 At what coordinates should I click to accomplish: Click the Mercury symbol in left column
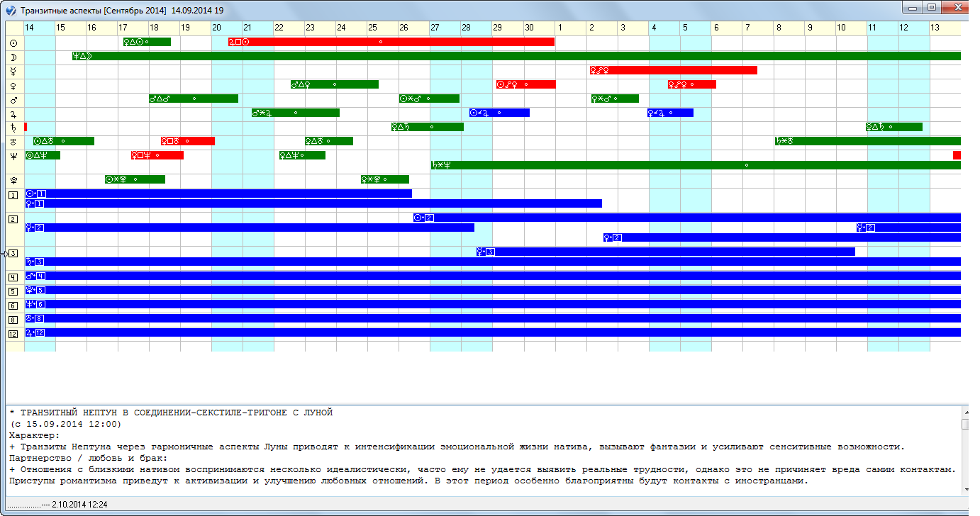click(x=13, y=71)
